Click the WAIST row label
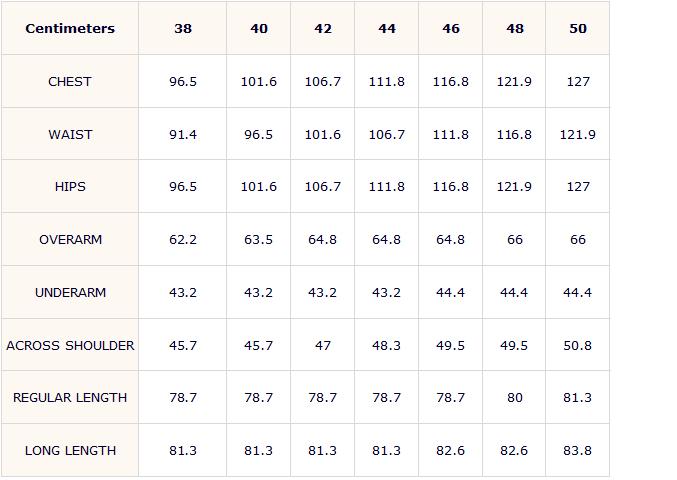This screenshot has width=677, height=480. click(x=70, y=134)
